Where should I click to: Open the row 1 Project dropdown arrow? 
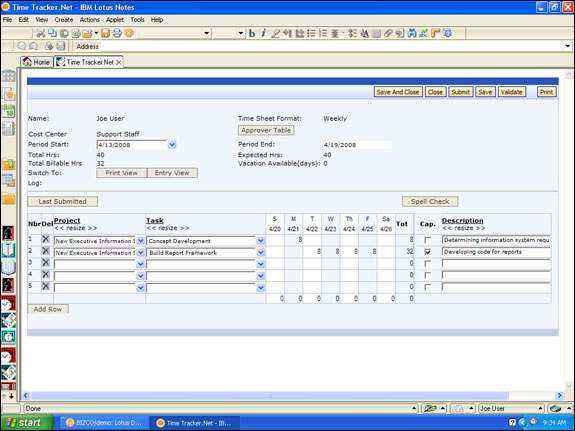point(140,241)
